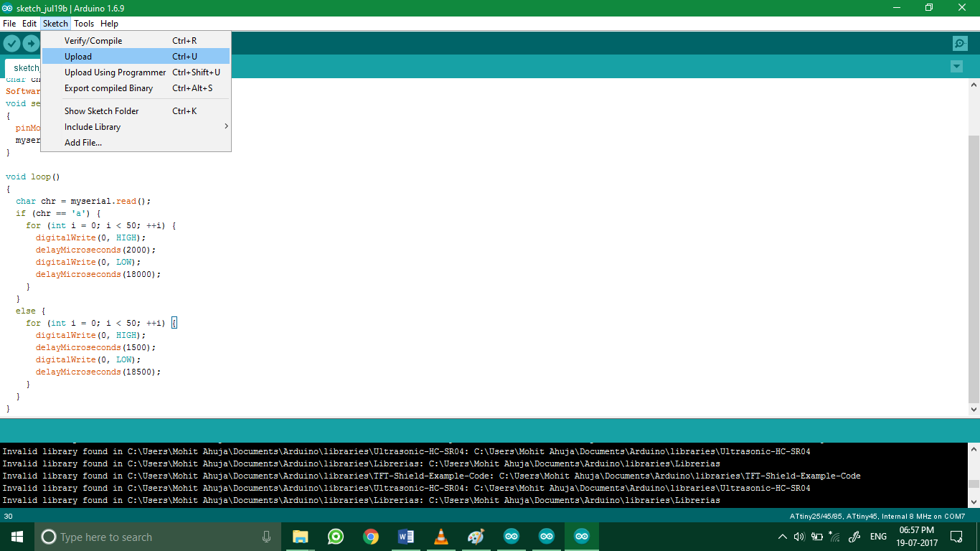Choose Show Sketch Folder
This screenshot has height=551, width=980.
[x=136, y=111]
